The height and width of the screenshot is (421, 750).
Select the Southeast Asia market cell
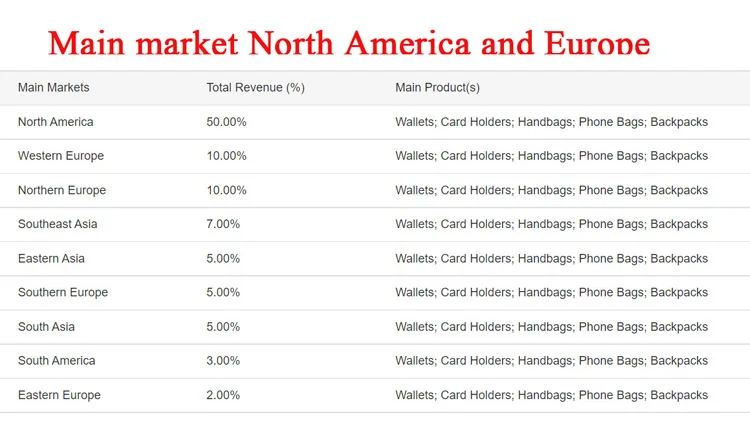pos(57,224)
